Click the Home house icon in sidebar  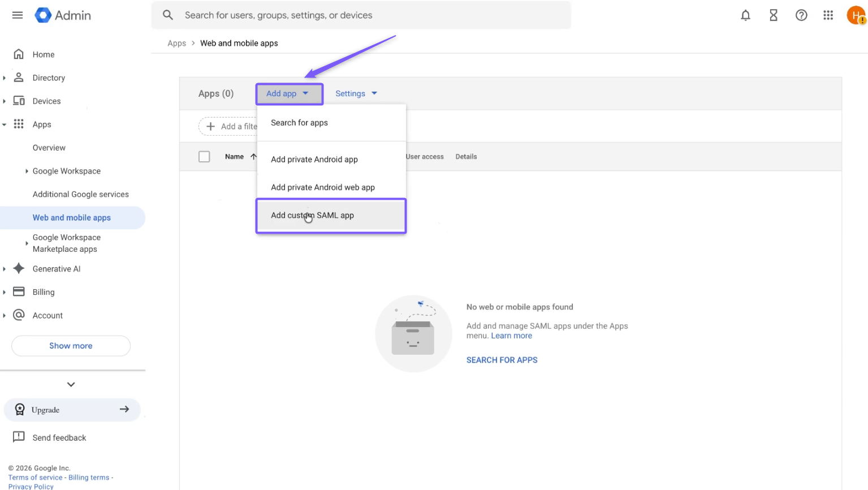pyautogui.click(x=19, y=54)
